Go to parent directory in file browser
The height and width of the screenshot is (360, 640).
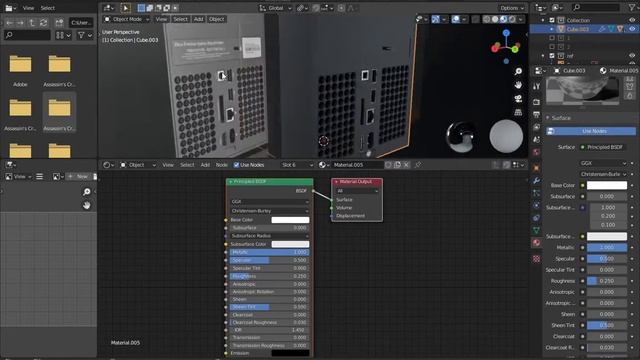tap(32, 23)
